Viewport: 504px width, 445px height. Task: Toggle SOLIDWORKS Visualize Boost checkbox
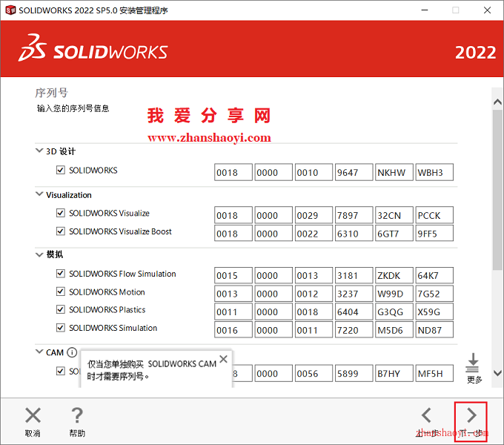(x=61, y=231)
